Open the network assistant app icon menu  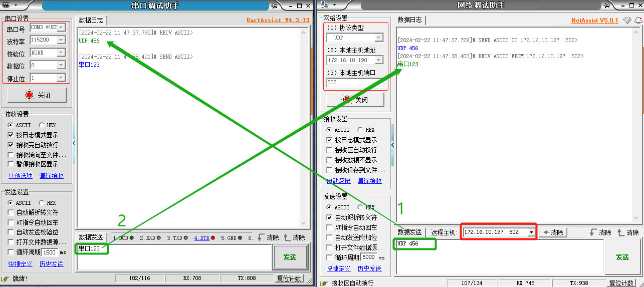(x=326, y=5)
